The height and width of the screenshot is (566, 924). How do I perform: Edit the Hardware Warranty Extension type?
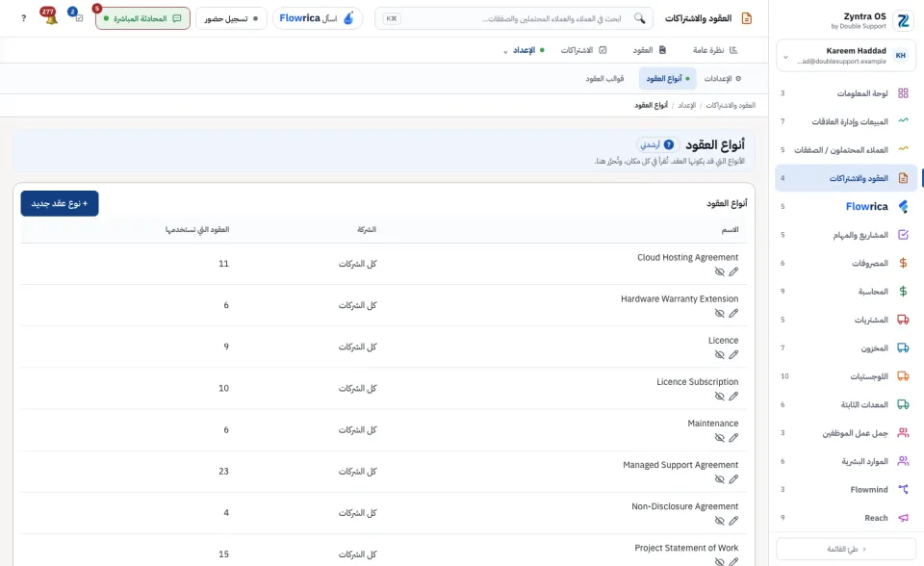(x=733, y=313)
